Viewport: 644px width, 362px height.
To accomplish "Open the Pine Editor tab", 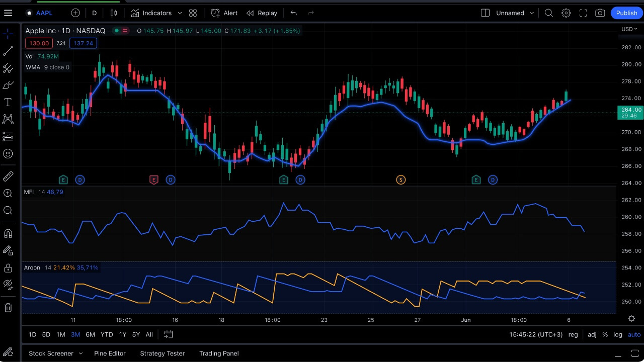I will (x=110, y=353).
